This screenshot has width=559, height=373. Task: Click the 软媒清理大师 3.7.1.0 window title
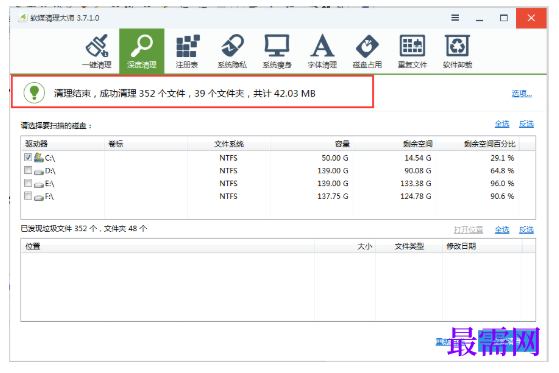click(x=65, y=18)
